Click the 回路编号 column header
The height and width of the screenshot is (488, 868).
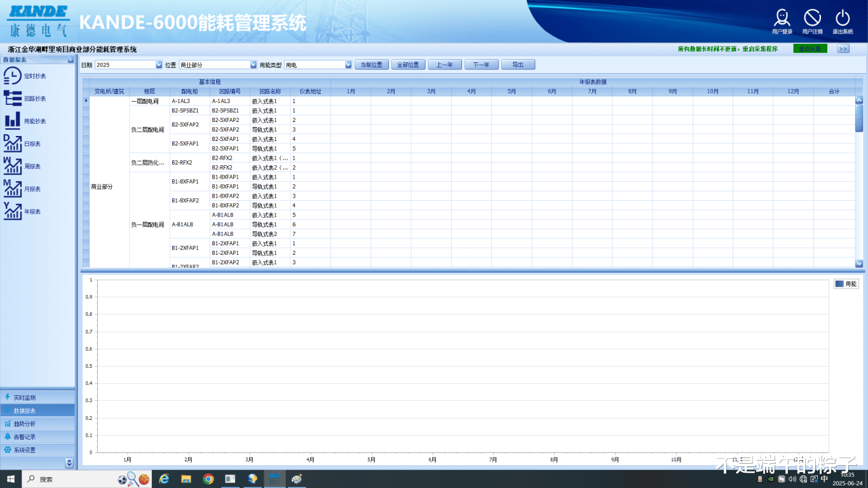(230, 91)
